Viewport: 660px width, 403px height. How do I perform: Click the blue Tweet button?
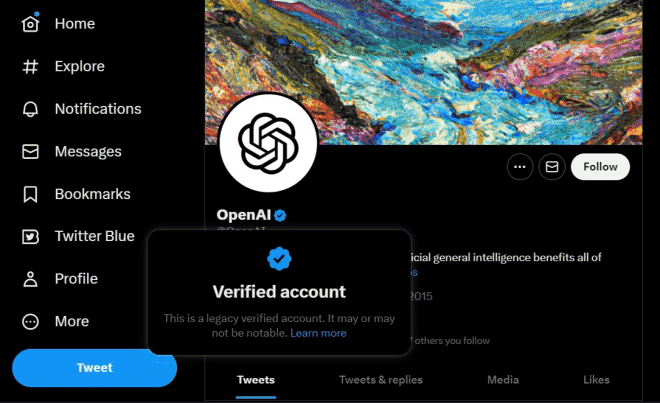(x=95, y=368)
